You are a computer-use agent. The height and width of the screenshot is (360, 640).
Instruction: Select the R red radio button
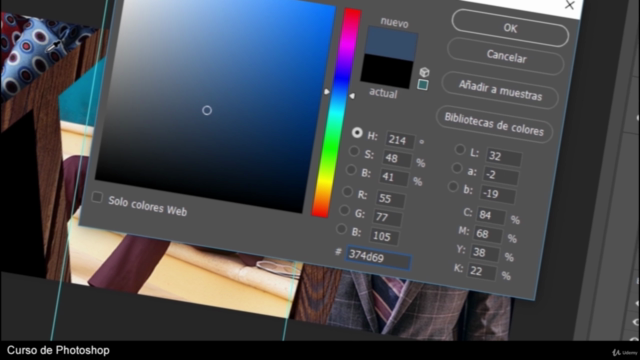pos(348,191)
